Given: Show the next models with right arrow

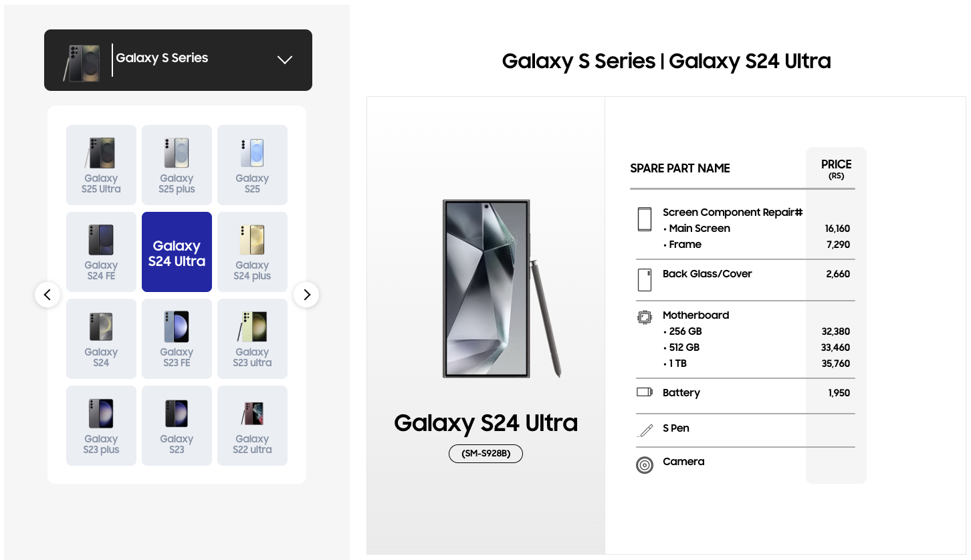Looking at the screenshot, I should click(306, 295).
